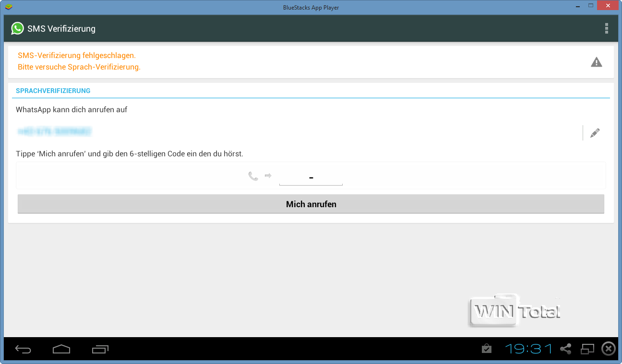This screenshot has width=622, height=364.
Task: Focus the 6-digit code input field
Action: click(x=311, y=177)
